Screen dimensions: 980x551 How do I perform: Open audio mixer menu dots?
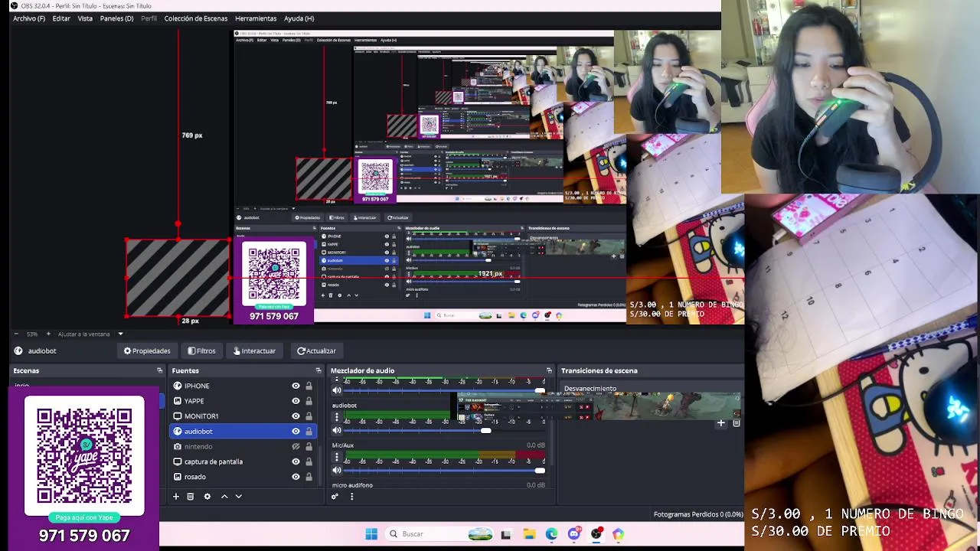pos(351,497)
